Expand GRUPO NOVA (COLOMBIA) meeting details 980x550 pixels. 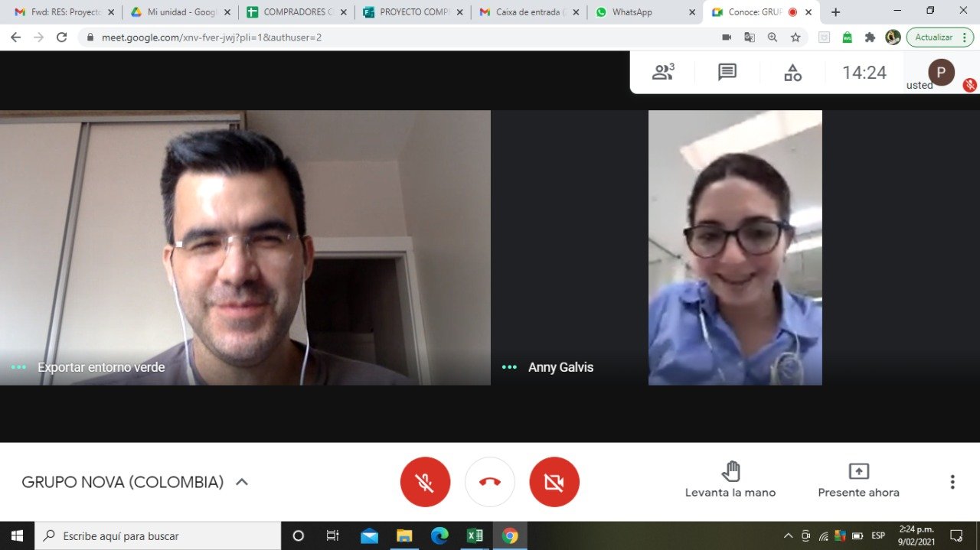pos(242,482)
